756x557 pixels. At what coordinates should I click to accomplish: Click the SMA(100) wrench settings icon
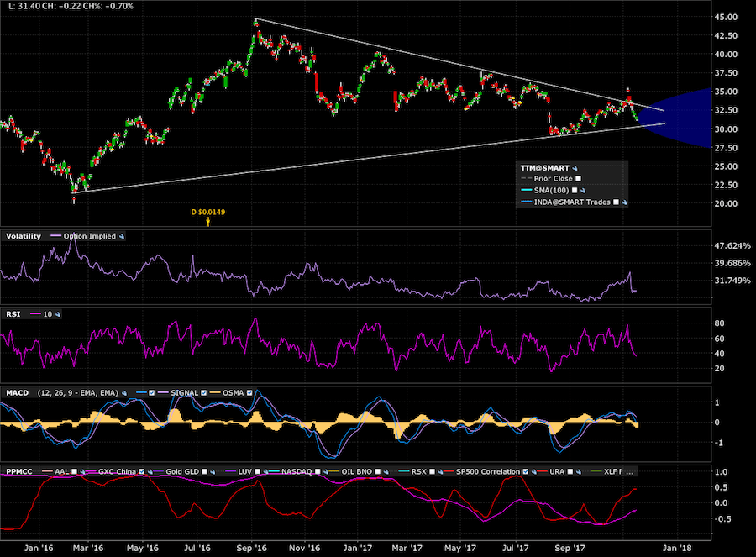[582, 190]
